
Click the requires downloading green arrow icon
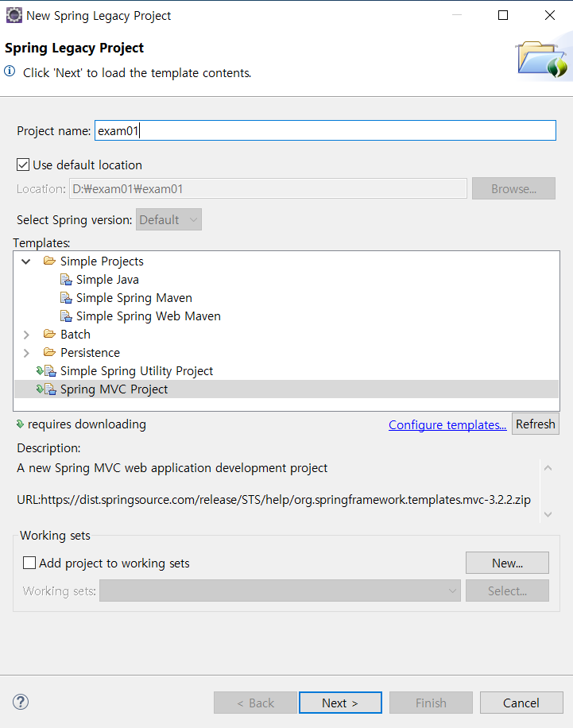20,424
